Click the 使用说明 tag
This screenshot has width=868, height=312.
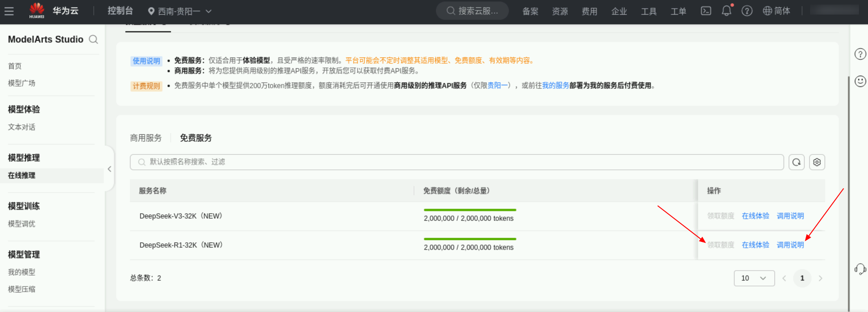[x=146, y=61]
